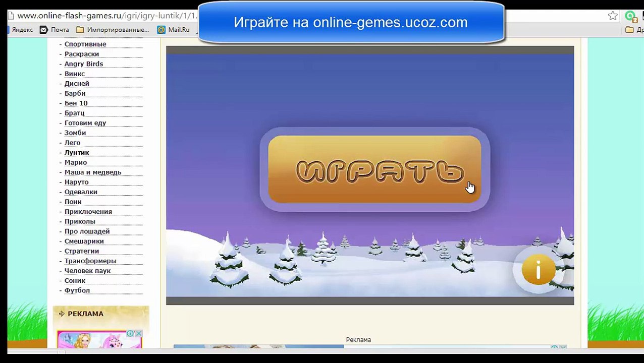Screen dimensions: 644x363
Task: Open the Дисней category
Action: pos(77,84)
